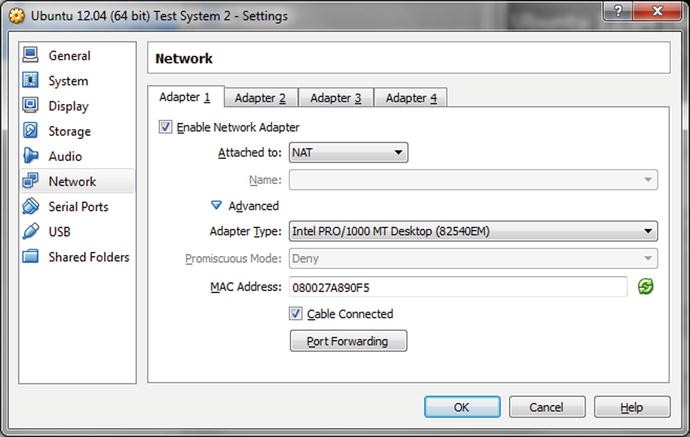Click the VirtualBox gear icon in title bar

(x=17, y=16)
